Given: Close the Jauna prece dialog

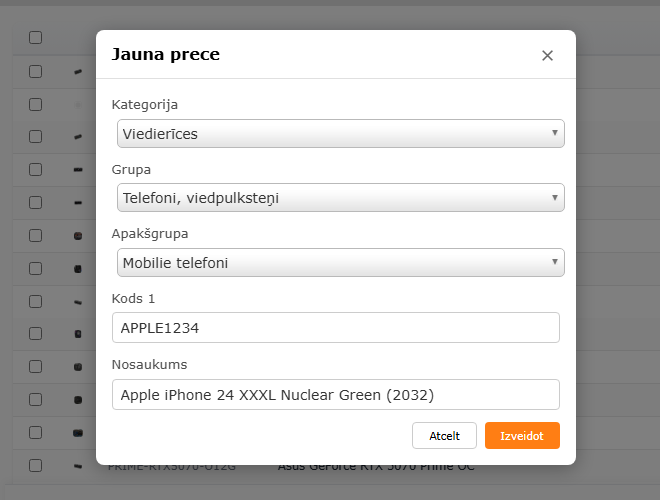Looking at the screenshot, I should 547,56.
